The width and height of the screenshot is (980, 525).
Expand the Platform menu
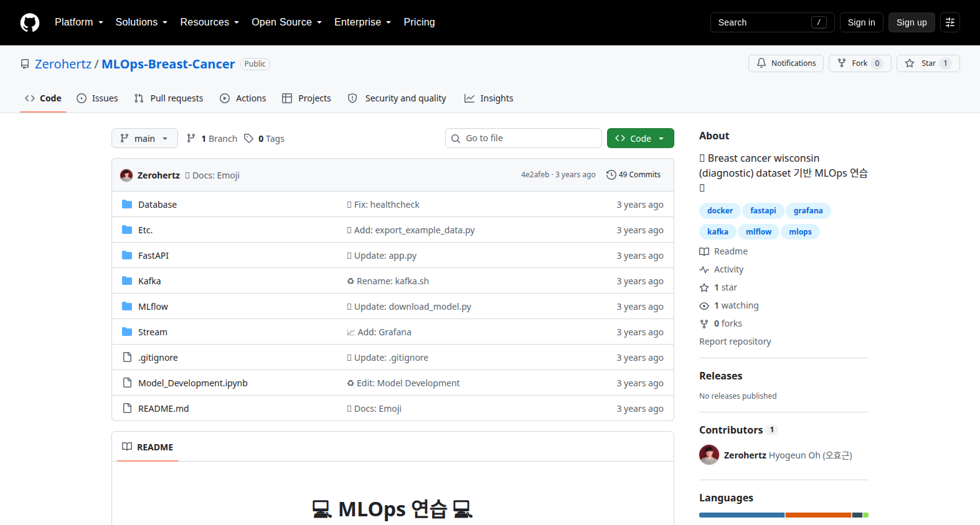tap(79, 22)
